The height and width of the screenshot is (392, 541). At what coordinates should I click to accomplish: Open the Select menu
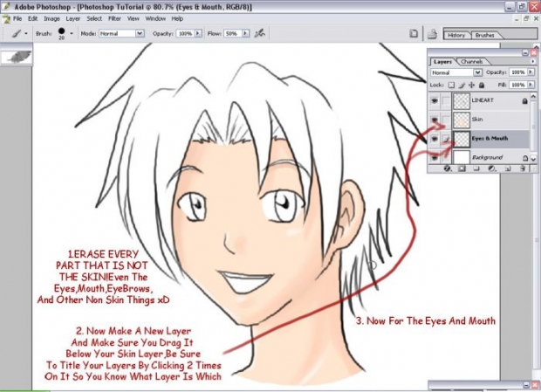coord(94,18)
